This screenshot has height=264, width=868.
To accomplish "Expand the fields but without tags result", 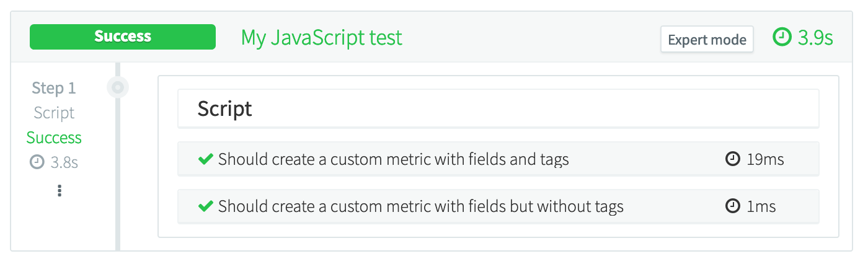I will (x=421, y=206).
